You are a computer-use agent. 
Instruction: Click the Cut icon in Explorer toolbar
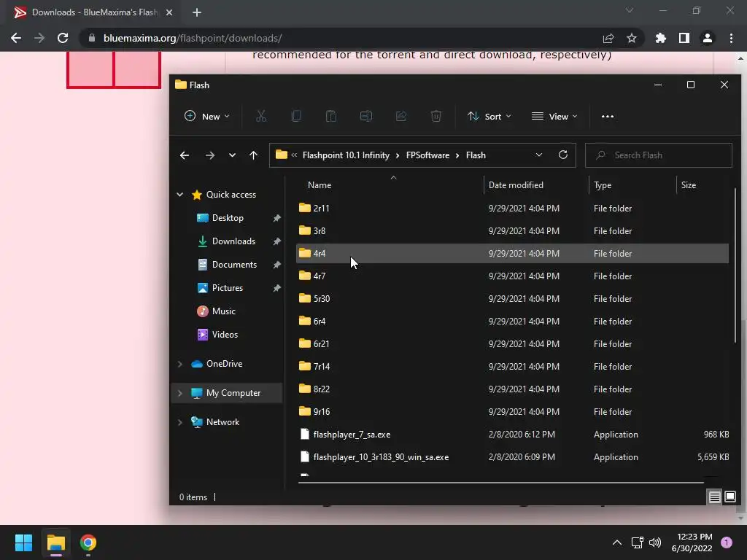pos(261,116)
